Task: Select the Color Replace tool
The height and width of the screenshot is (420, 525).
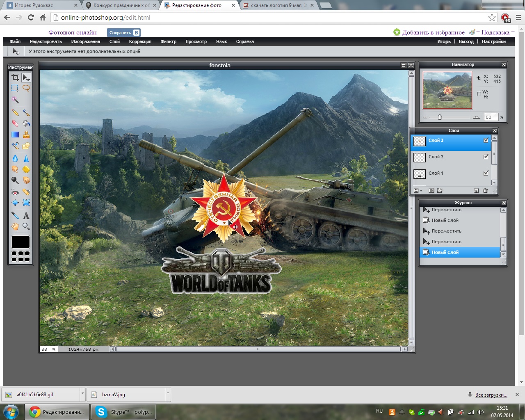Action: (15, 146)
